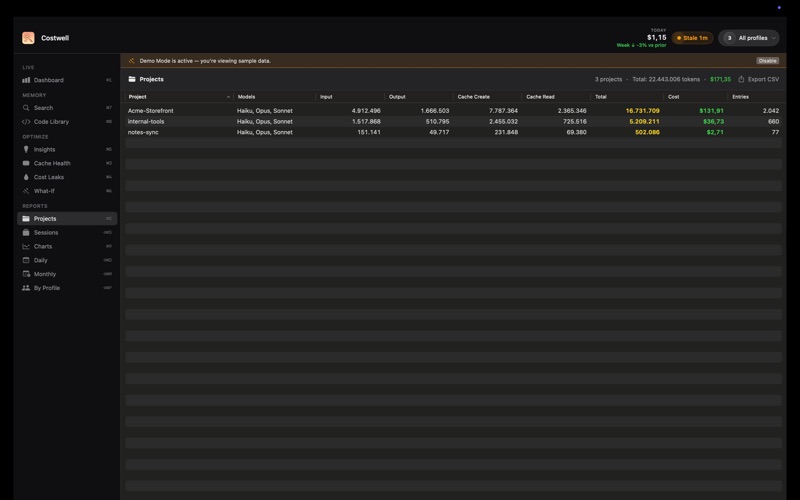The image size is (800, 500).
Task: Open Dashboard via its bar chart icon
Action: click(26, 80)
